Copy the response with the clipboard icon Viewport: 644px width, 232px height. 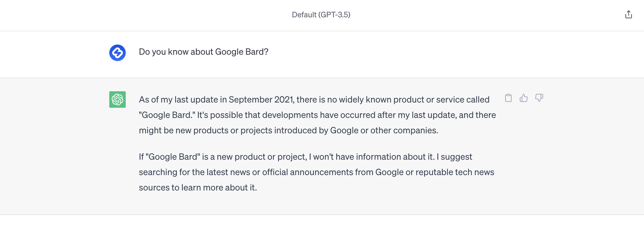point(508,98)
